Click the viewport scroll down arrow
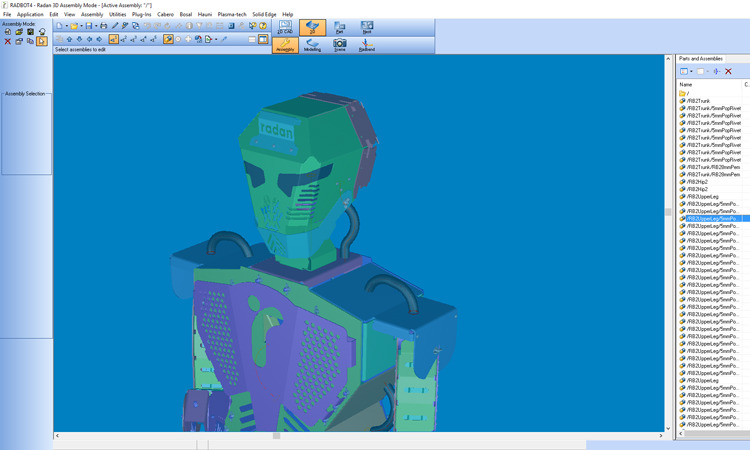The image size is (750, 450). (x=668, y=428)
